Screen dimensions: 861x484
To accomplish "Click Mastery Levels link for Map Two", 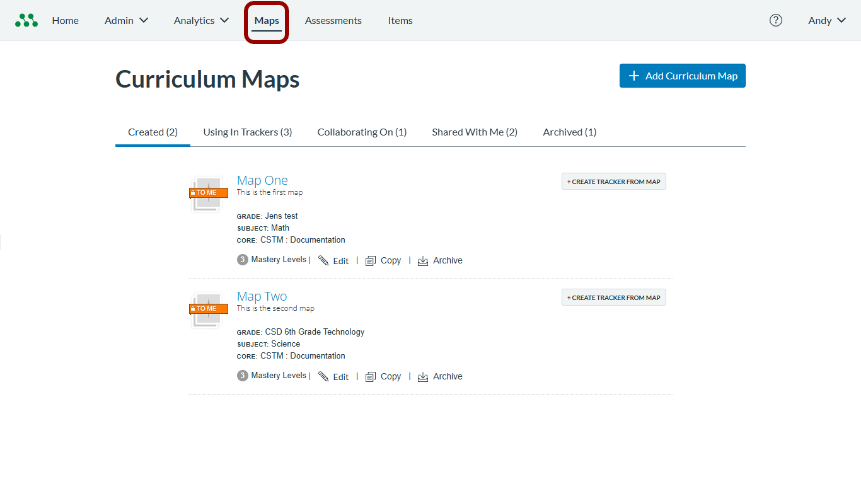I will point(278,375).
